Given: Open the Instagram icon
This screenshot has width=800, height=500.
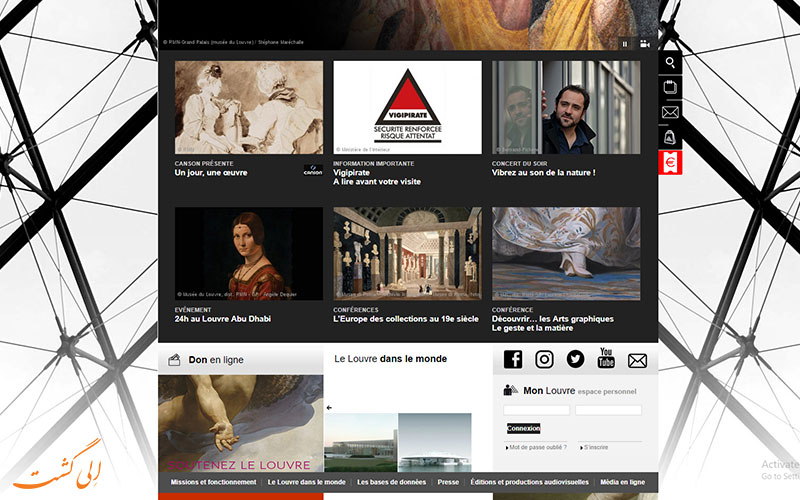Looking at the screenshot, I should pyautogui.click(x=544, y=359).
